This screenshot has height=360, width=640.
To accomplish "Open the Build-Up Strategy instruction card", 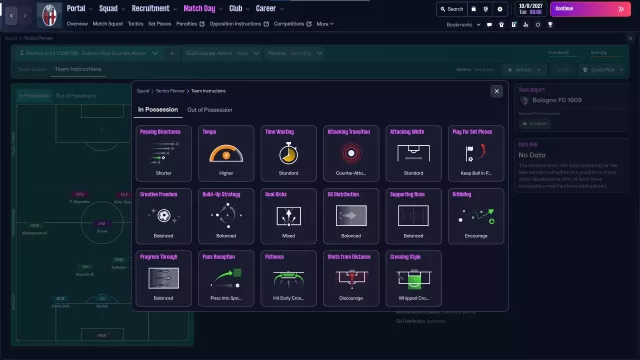I will (226, 216).
